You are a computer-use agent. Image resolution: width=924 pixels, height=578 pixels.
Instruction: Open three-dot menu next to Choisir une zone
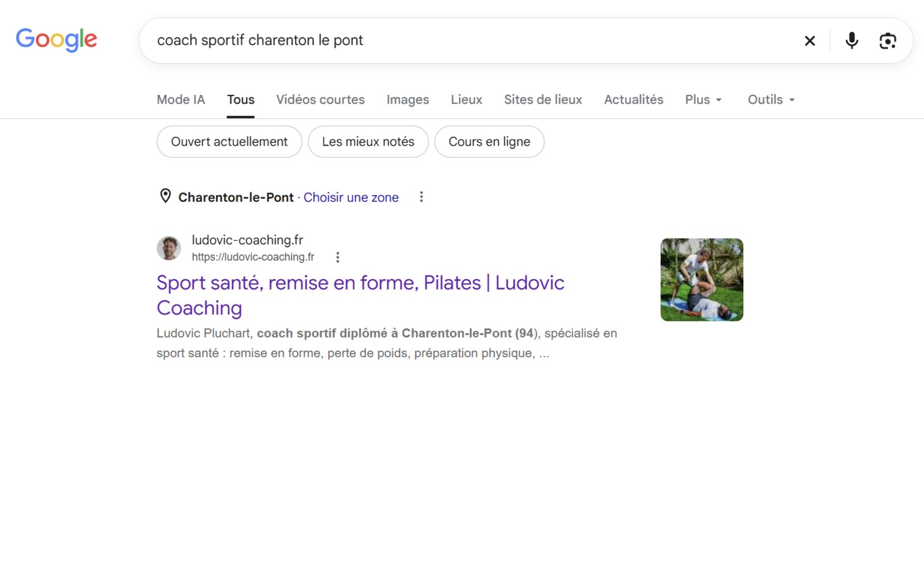click(x=421, y=197)
